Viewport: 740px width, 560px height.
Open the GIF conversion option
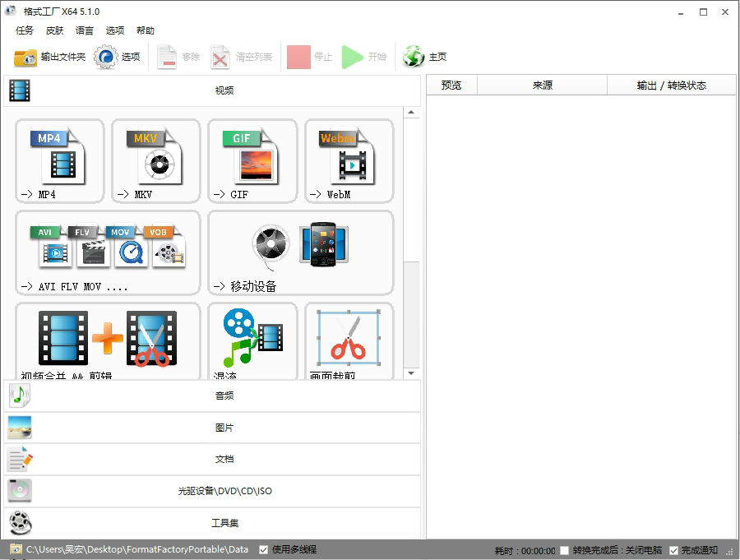(252, 161)
